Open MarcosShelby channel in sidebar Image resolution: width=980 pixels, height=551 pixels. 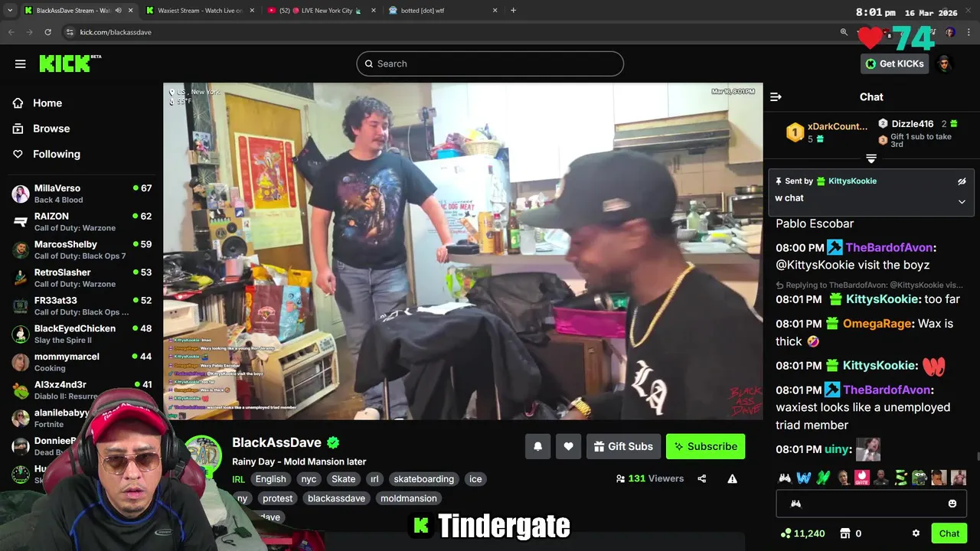click(81, 249)
